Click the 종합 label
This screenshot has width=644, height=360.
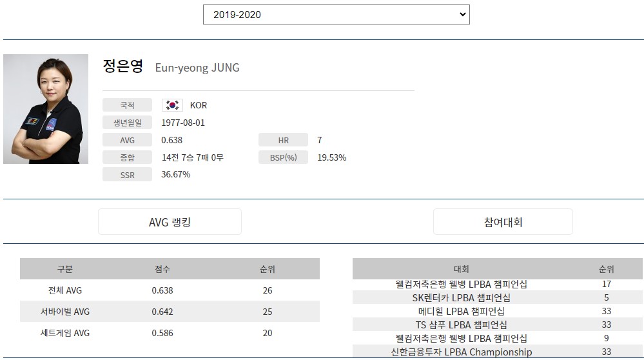pyautogui.click(x=128, y=157)
